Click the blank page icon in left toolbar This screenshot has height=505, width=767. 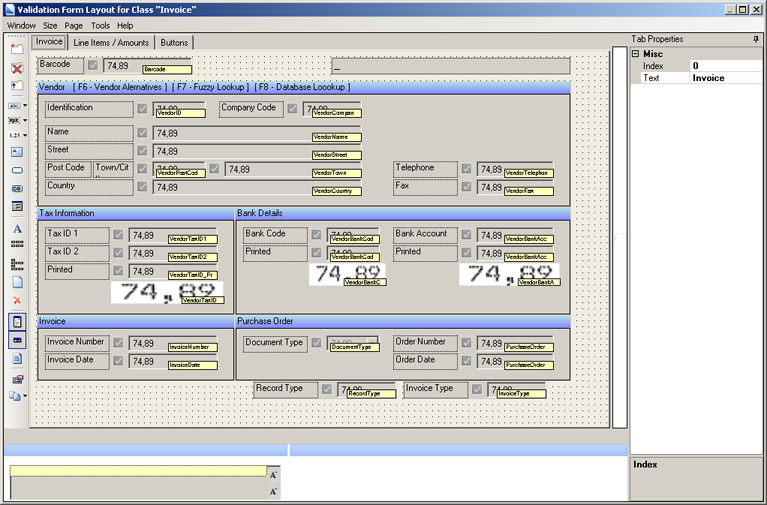tap(17, 283)
